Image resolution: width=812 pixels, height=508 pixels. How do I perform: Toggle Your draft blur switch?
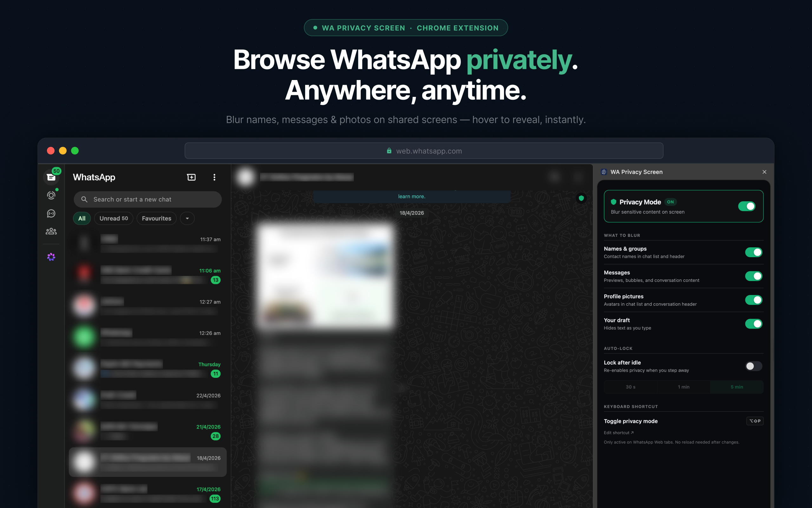(754, 324)
